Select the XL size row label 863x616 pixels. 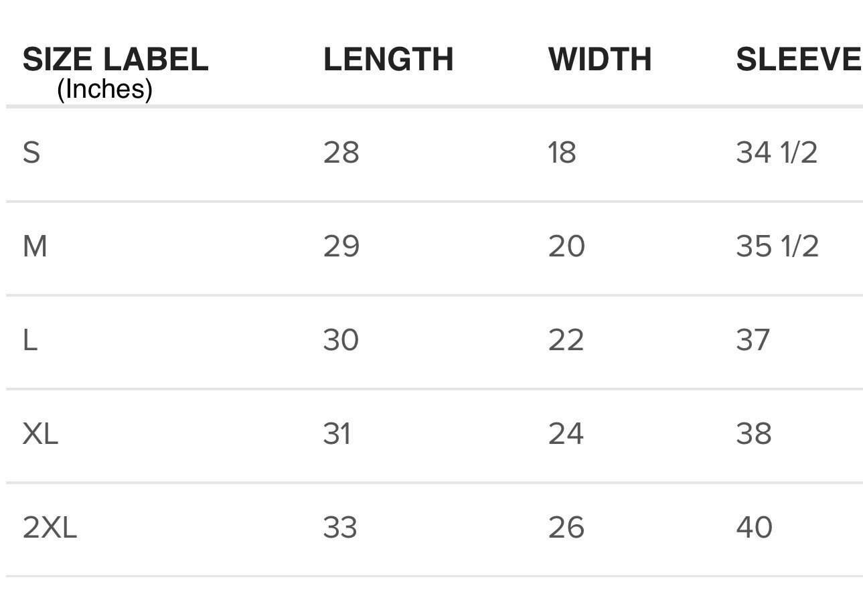40,434
